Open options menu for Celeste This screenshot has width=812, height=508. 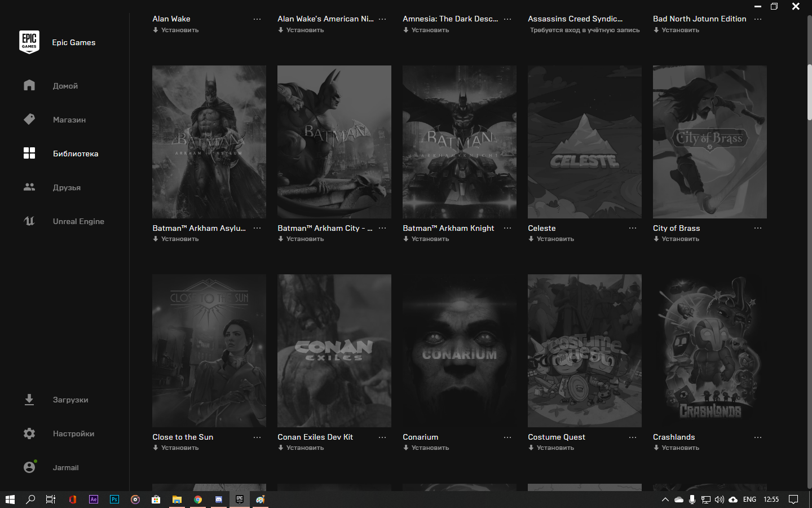(633, 228)
